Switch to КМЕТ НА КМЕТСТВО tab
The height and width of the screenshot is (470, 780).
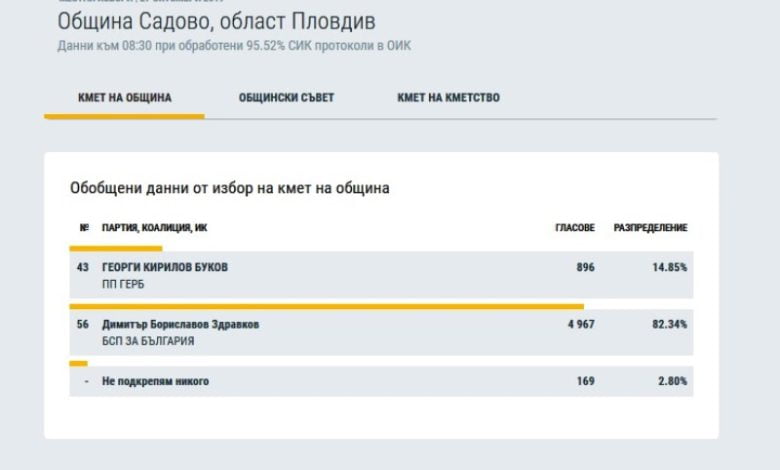[x=448, y=97]
